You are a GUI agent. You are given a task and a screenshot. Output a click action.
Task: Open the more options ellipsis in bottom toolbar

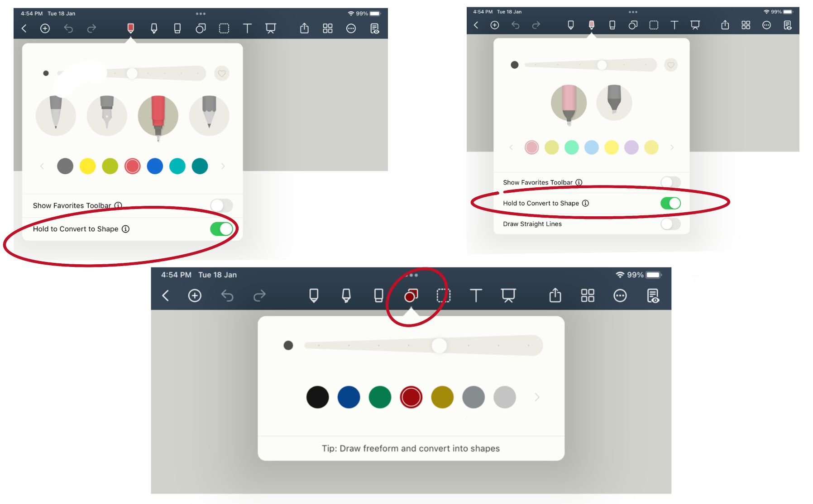click(x=620, y=295)
